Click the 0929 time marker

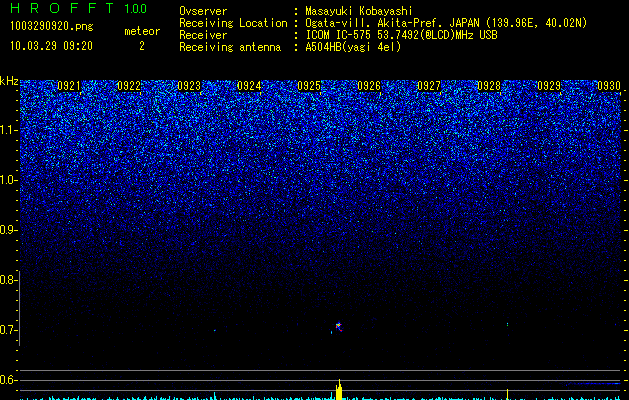click(549, 86)
